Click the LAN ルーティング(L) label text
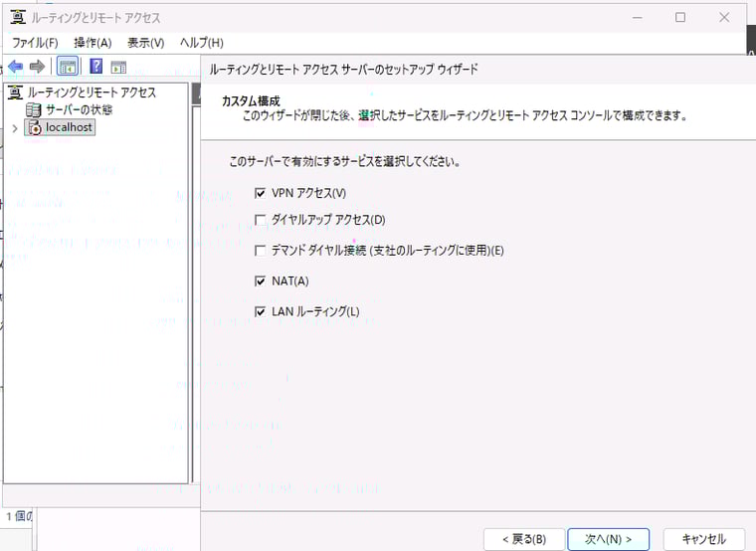This screenshot has width=756, height=551. click(x=315, y=312)
